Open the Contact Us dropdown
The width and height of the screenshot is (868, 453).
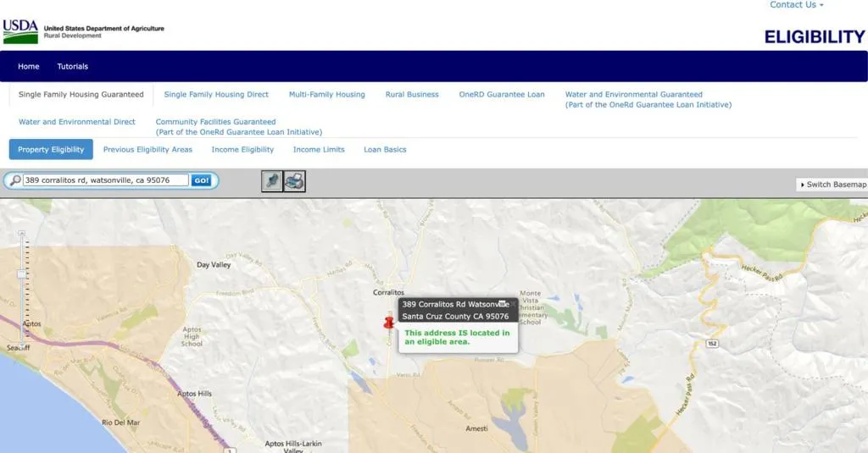[x=796, y=5]
